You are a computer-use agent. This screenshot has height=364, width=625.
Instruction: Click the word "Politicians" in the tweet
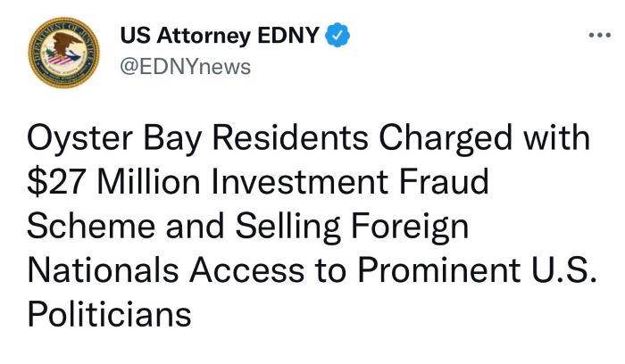coord(109,313)
